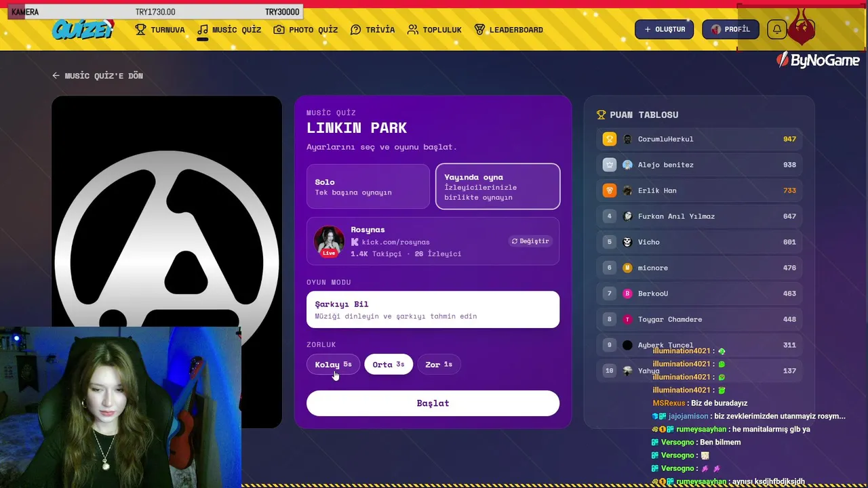
Task: Click the Turnuva trophy icon
Action: [140, 30]
